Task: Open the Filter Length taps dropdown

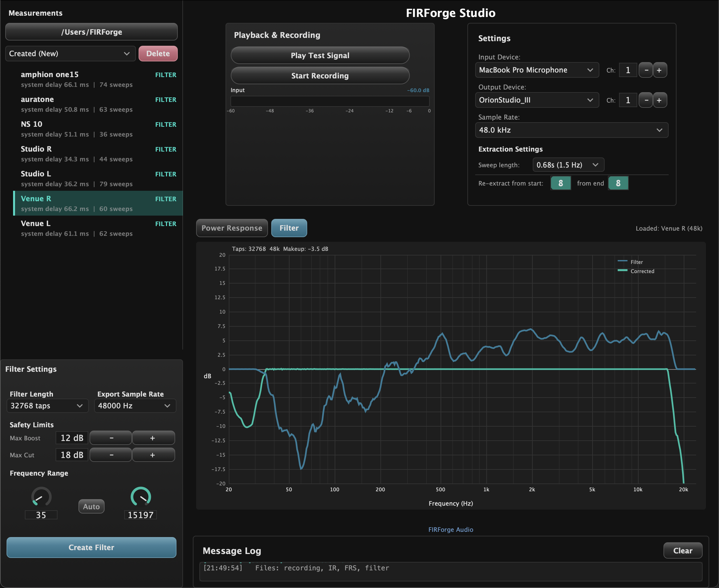Action: 47,406
